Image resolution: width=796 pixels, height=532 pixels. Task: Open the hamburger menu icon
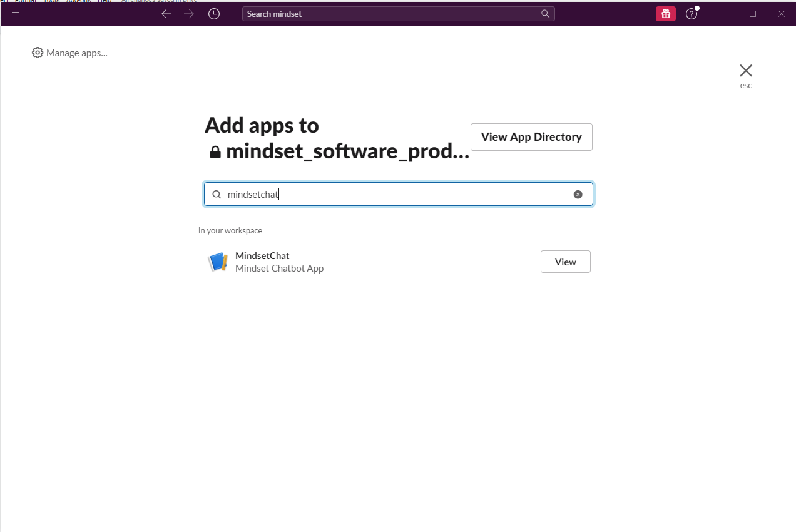coord(16,14)
